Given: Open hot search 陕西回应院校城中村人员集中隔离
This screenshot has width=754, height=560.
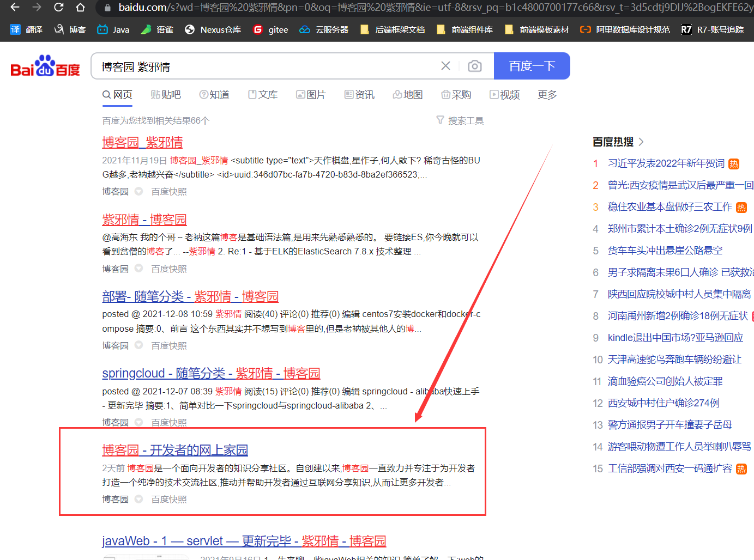Looking at the screenshot, I should click(x=679, y=294).
